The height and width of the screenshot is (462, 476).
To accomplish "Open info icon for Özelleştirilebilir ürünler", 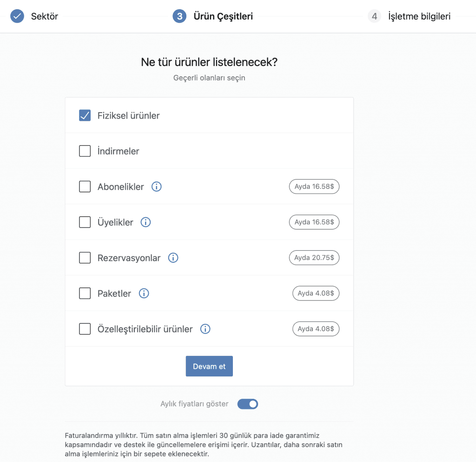I will [x=205, y=329].
